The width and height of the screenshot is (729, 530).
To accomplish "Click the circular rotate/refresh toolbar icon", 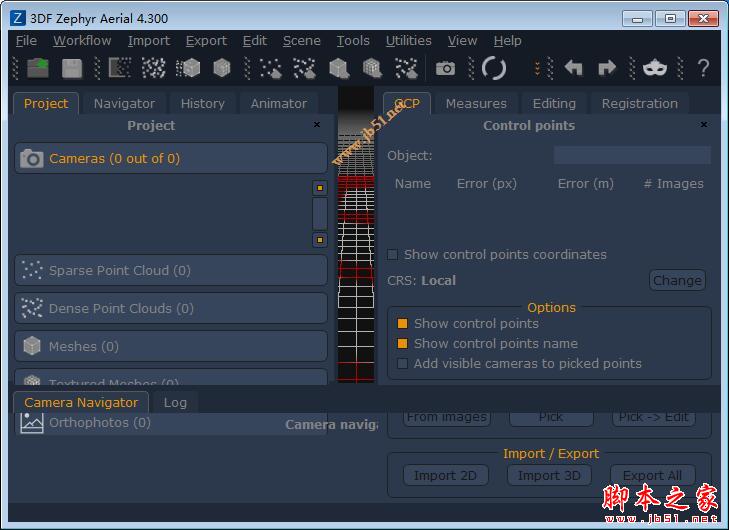I will [494, 68].
